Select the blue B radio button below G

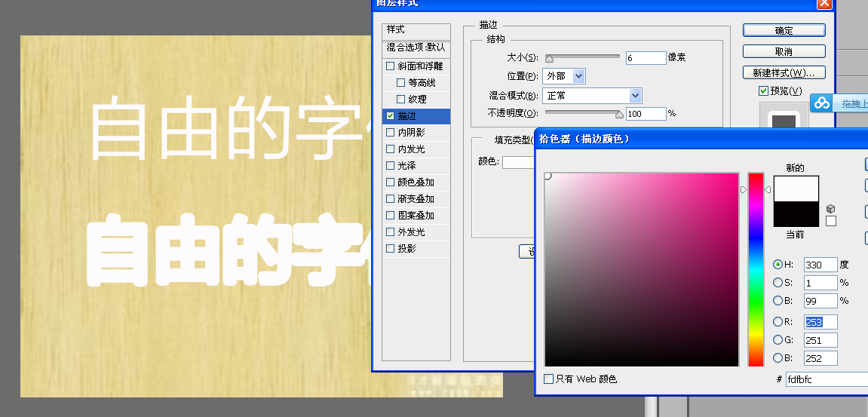click(778, 357)
